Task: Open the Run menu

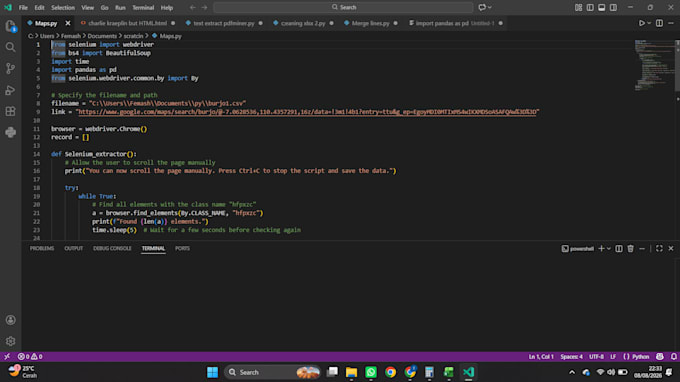Action: point(120,7)
